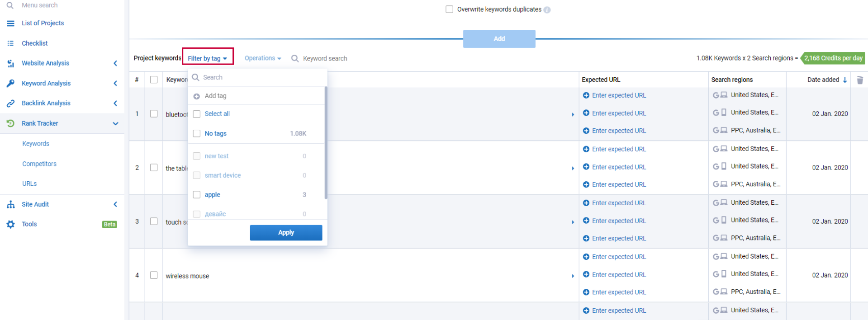868x320 pixels.
Task: Enable Overwrite keywords duplicates checkbox
Action: (x=449, y=9)
